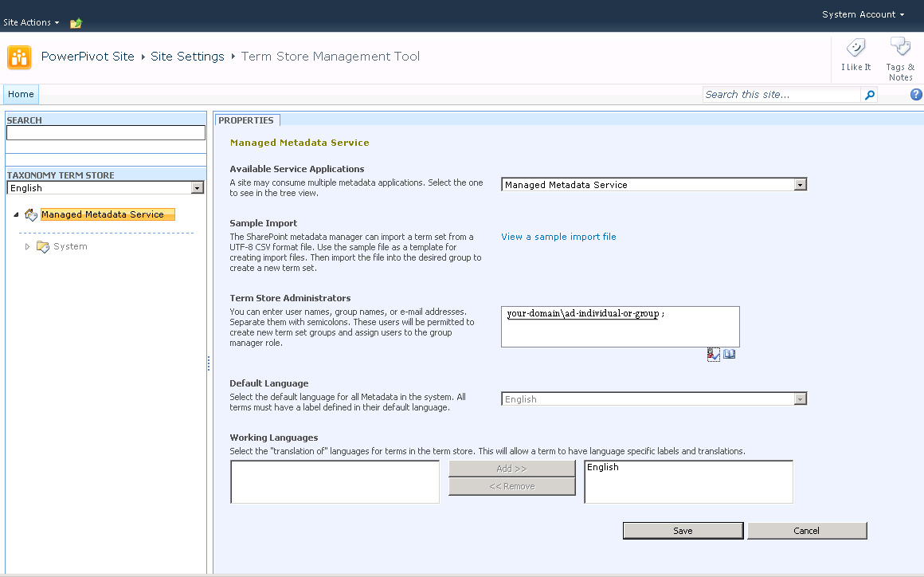Click the System group folder icon
Image resolution: width=924 pixels, height=577 pixels.
[x=43, y=246]
